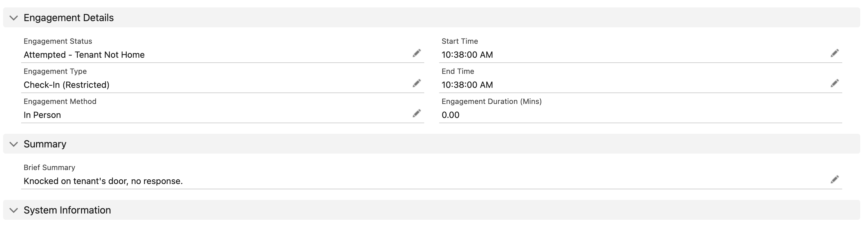868x225 pixels.
Task: Edit the Brief Summary pencil icon
Action: pyautogui.click(x=834, y=179)
